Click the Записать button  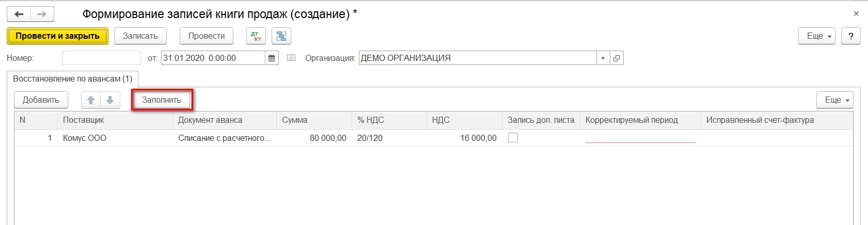(x=140, y=36)
